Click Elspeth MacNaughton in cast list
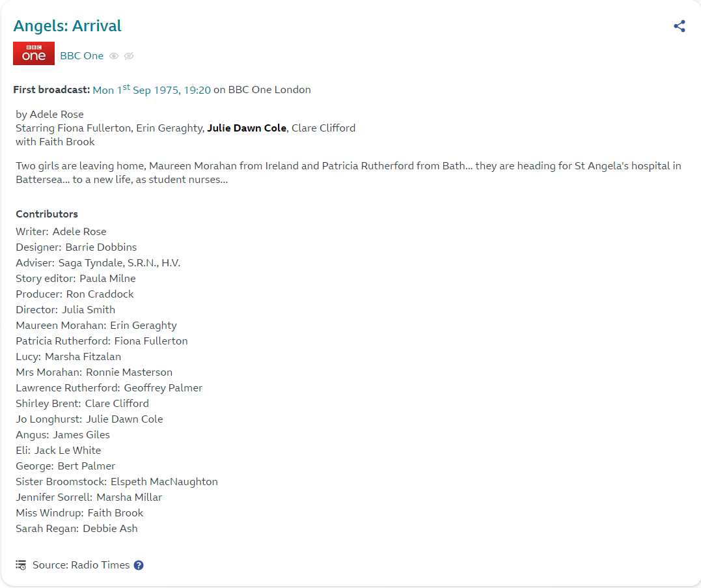 [164, 482]
